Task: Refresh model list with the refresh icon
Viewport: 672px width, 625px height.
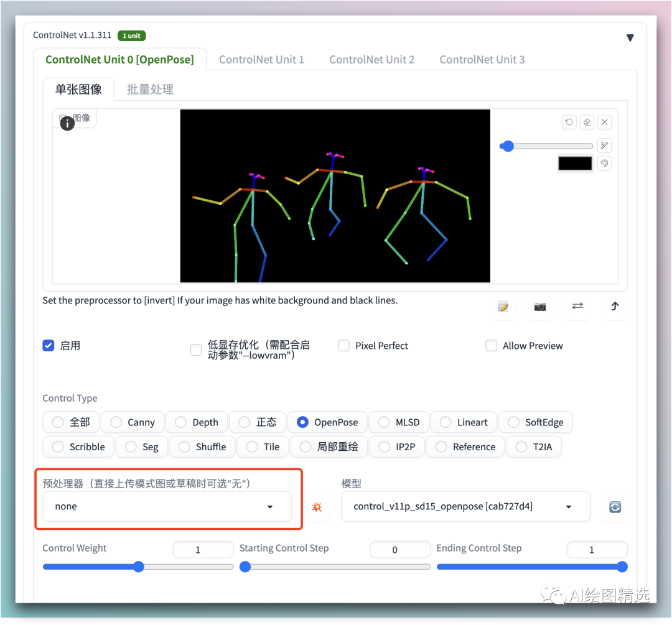Action: pos(615,507)
